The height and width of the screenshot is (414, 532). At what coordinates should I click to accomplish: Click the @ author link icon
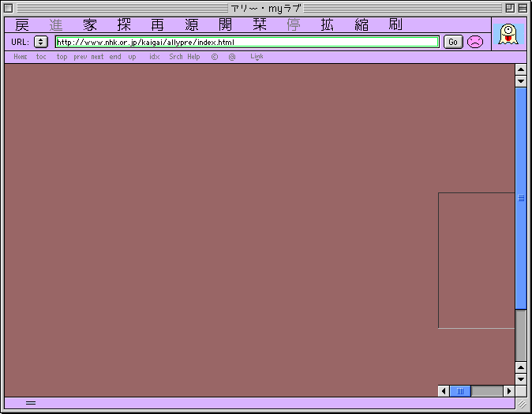point(232,57)
